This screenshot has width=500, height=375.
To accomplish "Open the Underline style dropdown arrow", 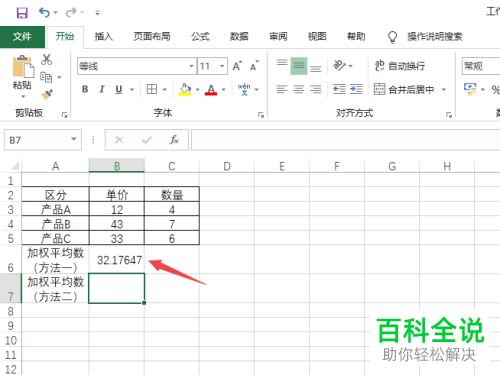I will [x=132, y=89].
